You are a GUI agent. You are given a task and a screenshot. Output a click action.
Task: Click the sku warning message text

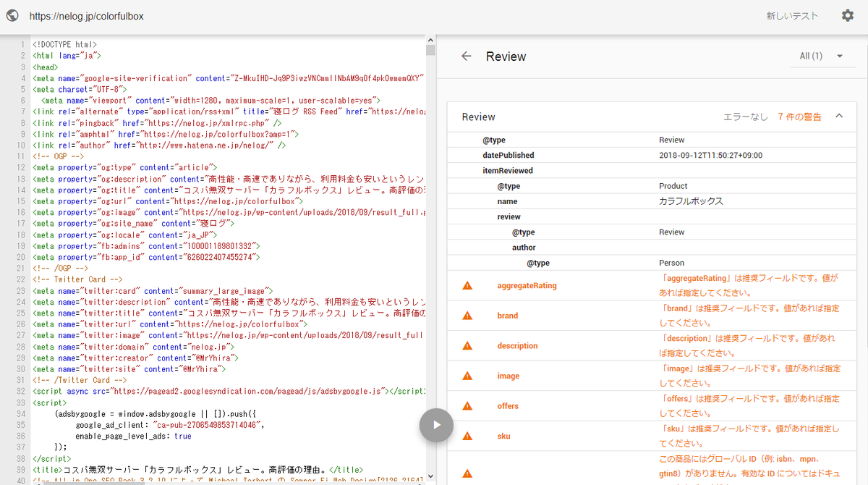point(750,436)
